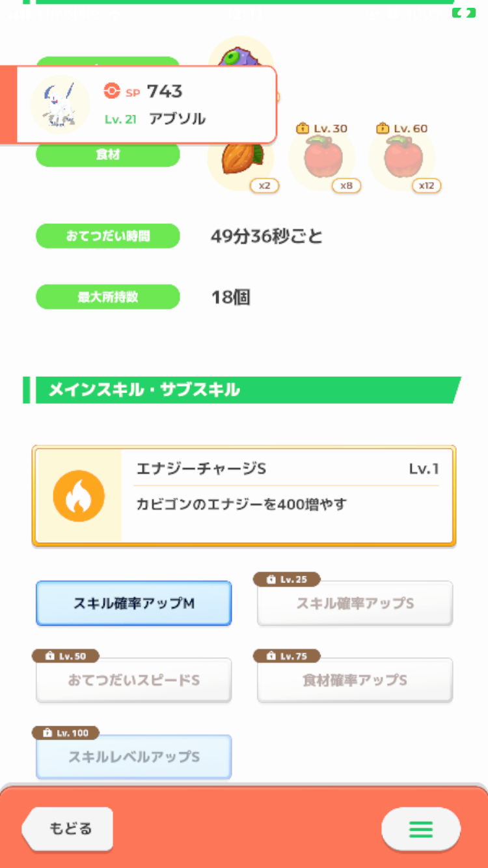Click the lock badge on Lv. 25 subskill
The image size is (488, 868).
coord(286,580)
